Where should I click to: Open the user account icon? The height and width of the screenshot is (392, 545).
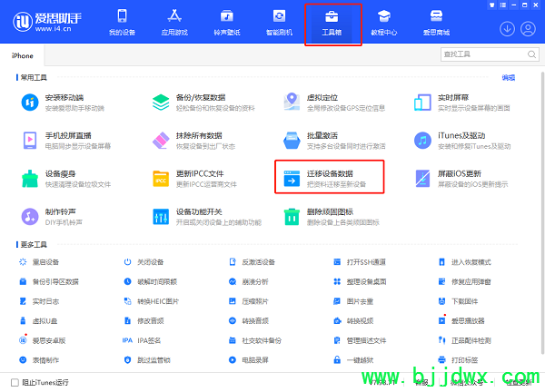coord(528,29)
